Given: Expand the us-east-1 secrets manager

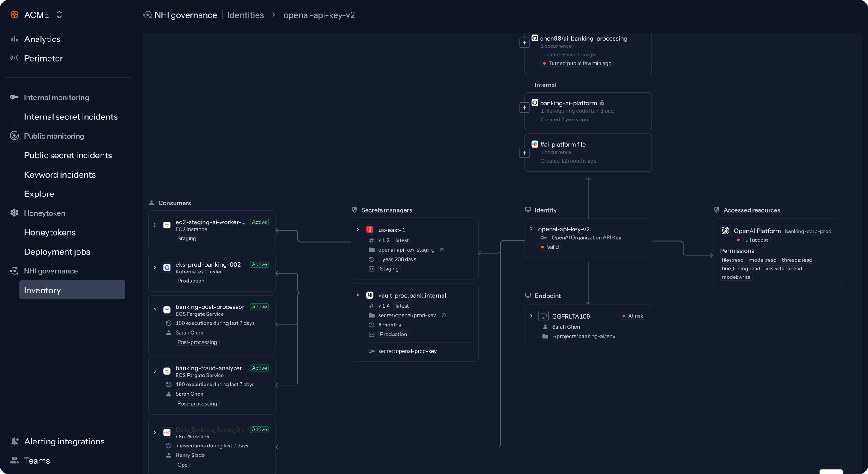Looking at the screenshot, I should (358, 230).
